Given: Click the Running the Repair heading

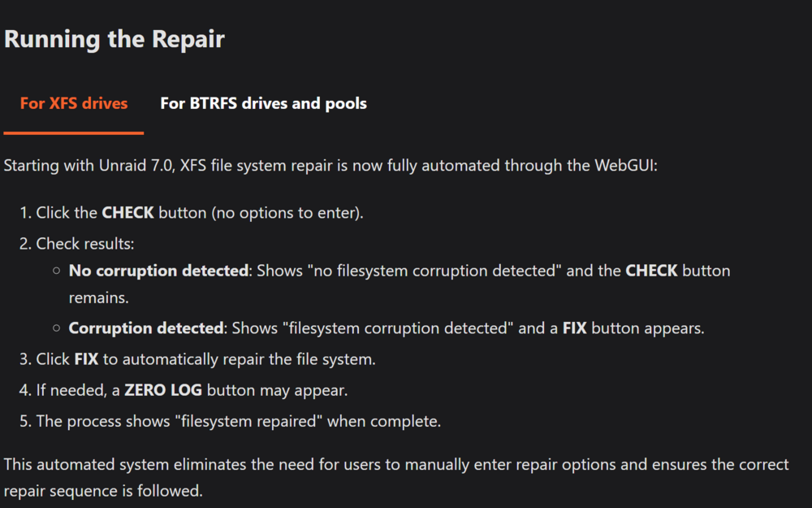Looking at the screenshot, I should (x=114, y=39).
